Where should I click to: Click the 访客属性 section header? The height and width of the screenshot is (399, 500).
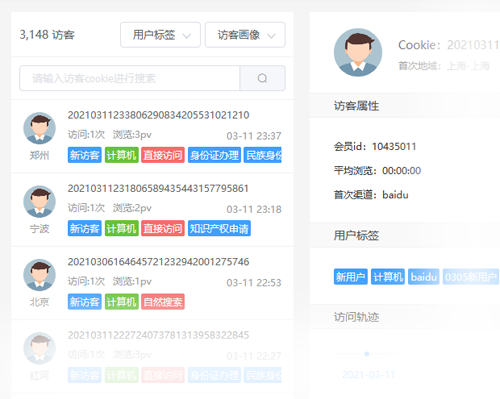(x=356, y=106)
